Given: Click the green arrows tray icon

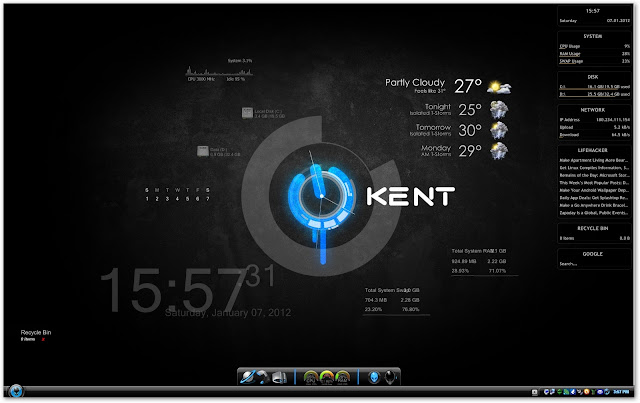Looking at the screenshot, I should point(559,392).
